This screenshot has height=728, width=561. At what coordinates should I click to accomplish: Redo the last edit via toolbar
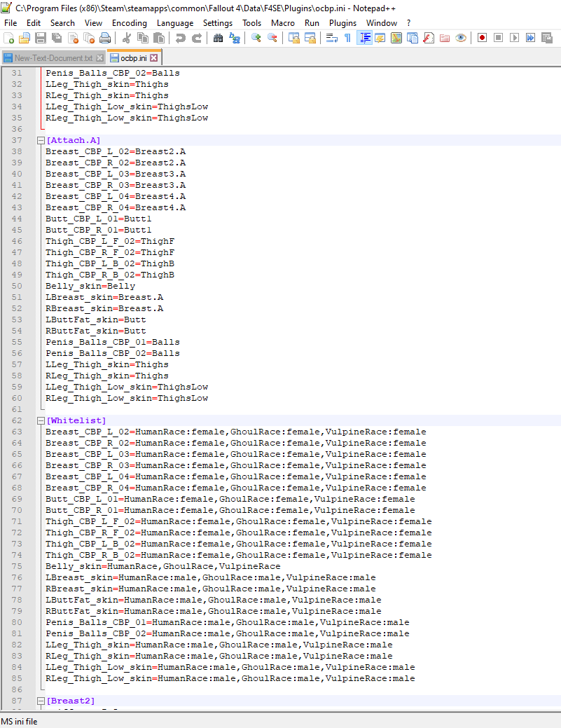pyautogui.click(x=196, y=38)
